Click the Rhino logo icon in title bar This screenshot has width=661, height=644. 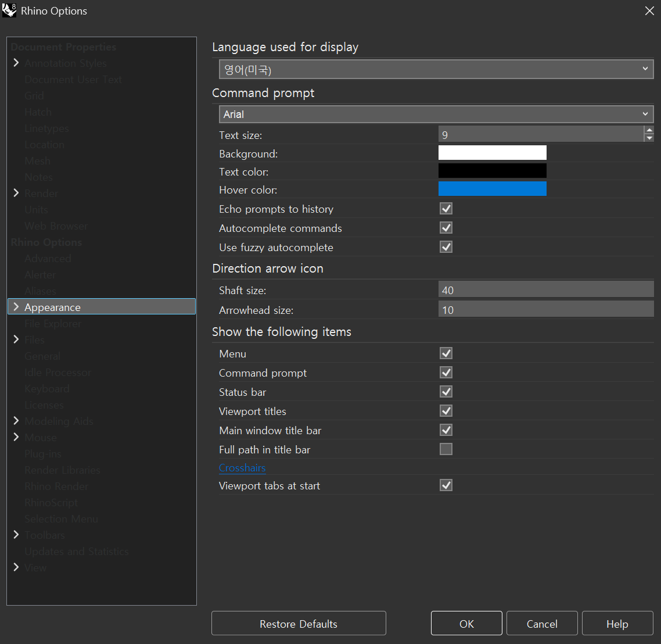click(x=9, y=10)
